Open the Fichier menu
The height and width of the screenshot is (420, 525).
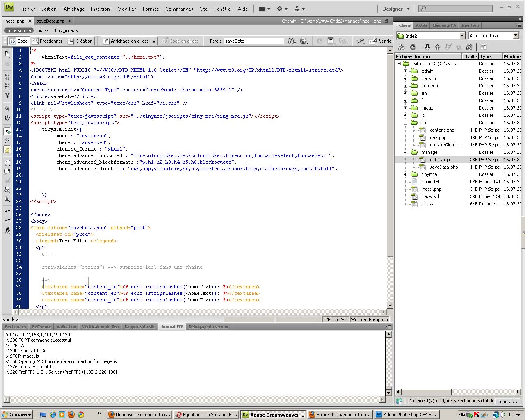click(28, 9)
